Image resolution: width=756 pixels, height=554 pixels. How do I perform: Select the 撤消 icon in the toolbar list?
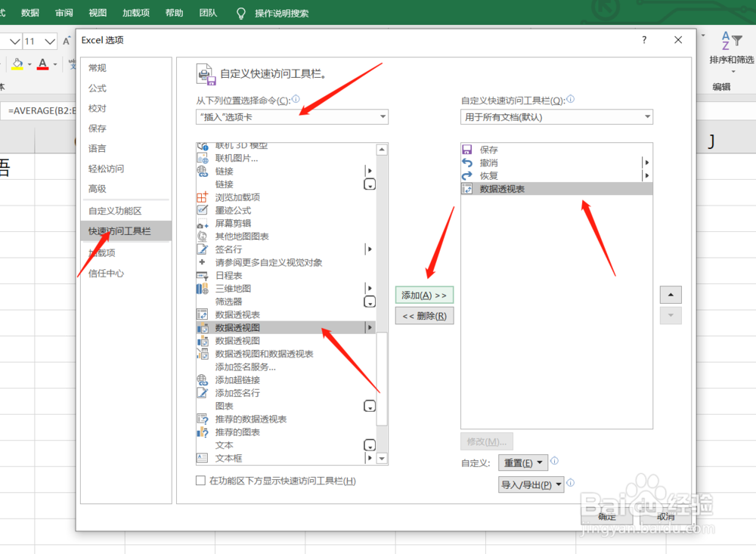click(467, 162)
